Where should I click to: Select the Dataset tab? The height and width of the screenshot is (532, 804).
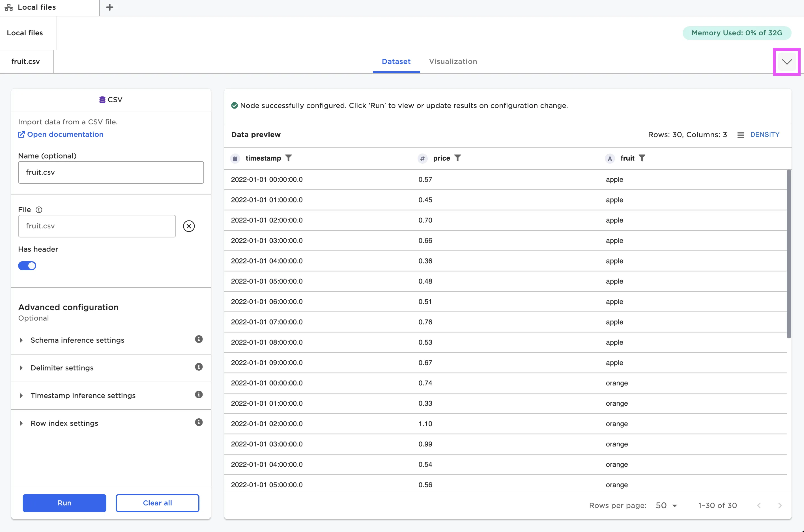[396, 61]
